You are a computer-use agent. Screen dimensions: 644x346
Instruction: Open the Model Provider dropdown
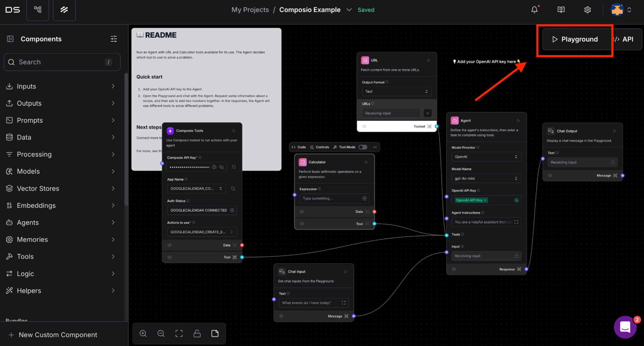tap(486, 157)
